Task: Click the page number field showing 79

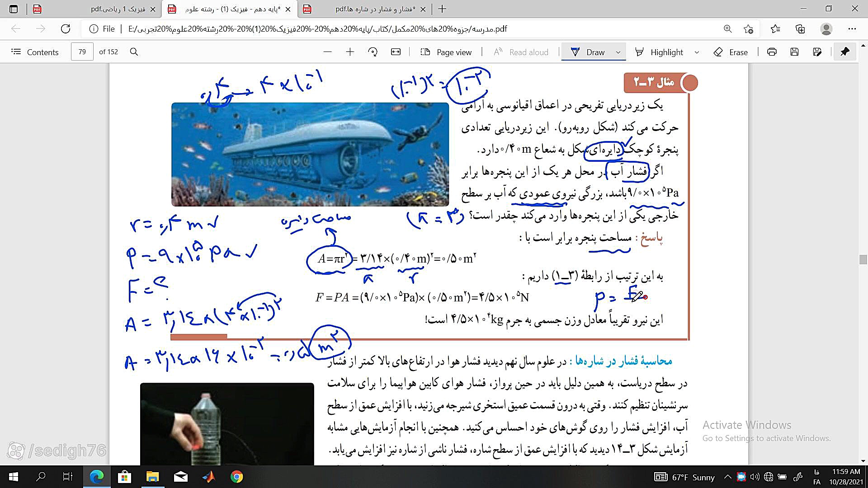Action: coord(82,52)
